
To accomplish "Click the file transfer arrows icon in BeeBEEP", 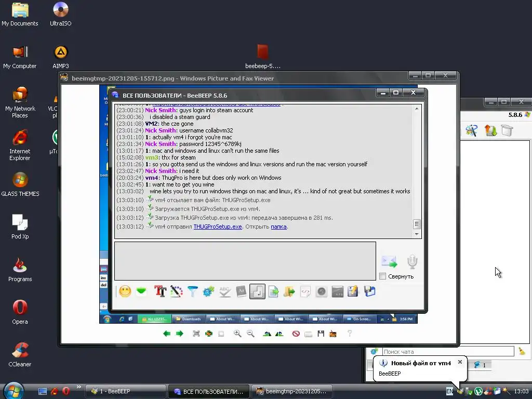I will click(x=490, y=130).
